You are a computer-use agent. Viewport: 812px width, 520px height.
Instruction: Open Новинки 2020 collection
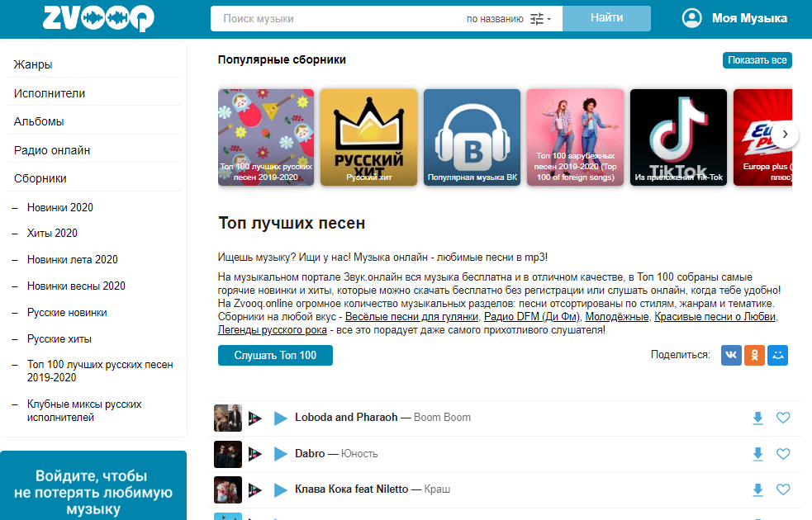(60, 207)
